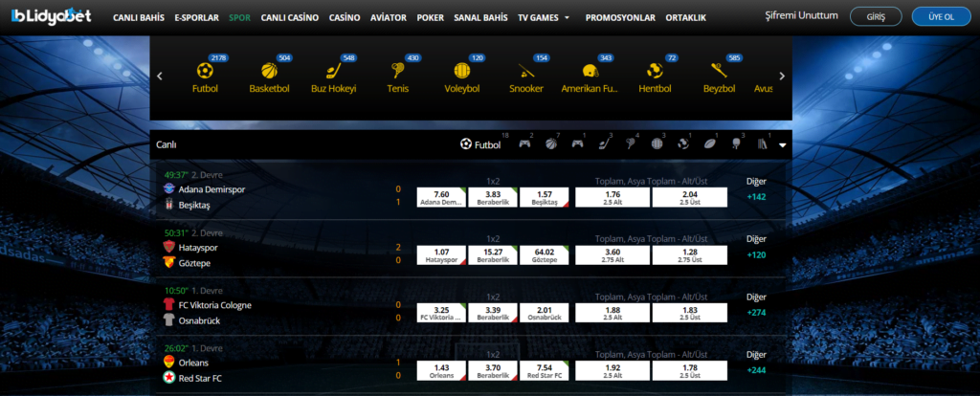
Task: Open the Spor menu item
Action: click(x=240, y=17)
